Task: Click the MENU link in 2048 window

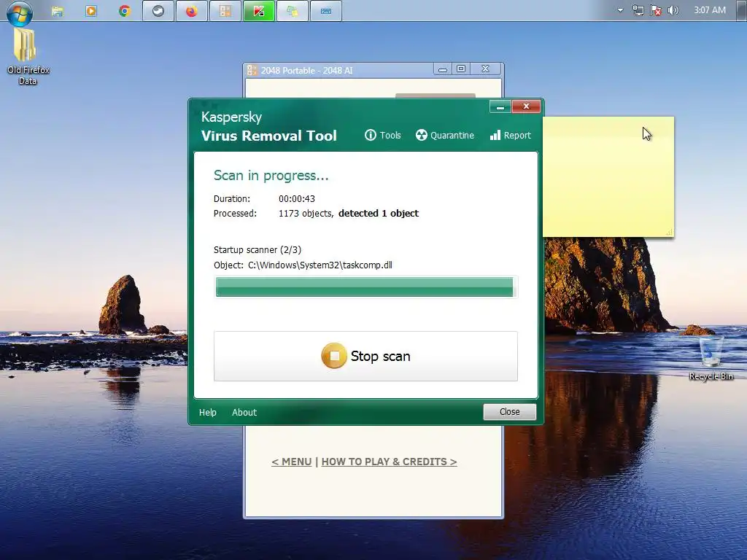Action: pyautogui.click(x=292, y=462)
